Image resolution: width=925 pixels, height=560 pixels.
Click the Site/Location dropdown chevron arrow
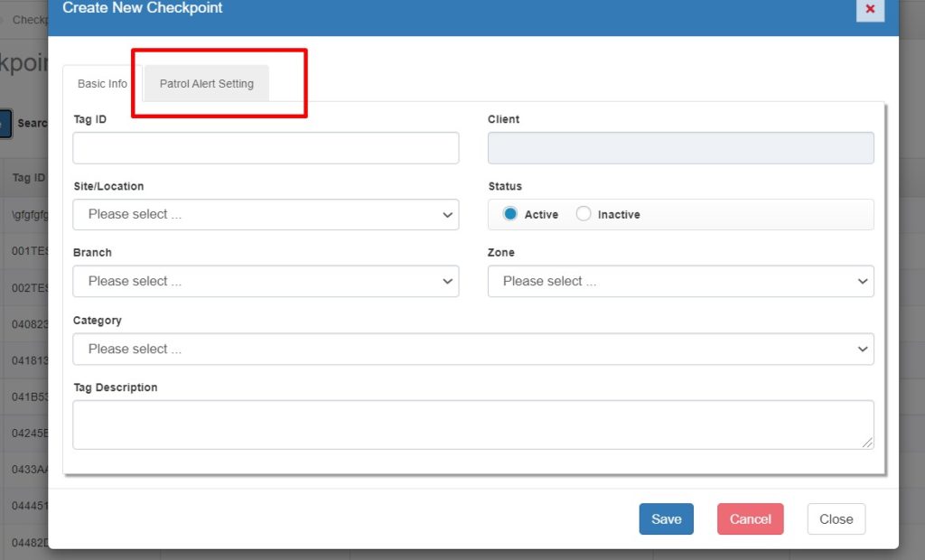pyautogui.click(x=447, y=215)
